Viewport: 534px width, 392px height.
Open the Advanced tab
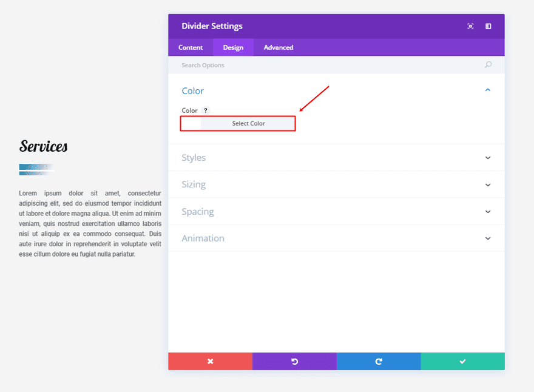pos(279,47)
